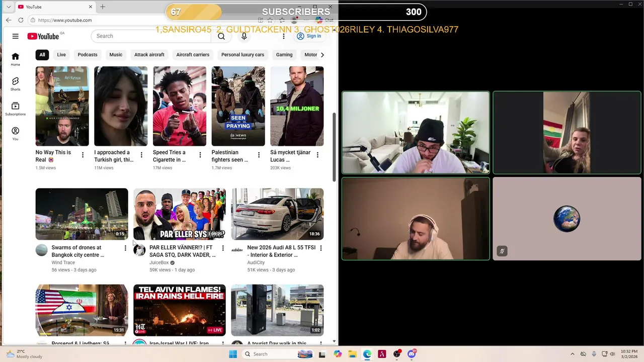Open options for 'New 2026 Audi A8' video
The height and width of the screenshot is (362, 644).
[320, 248]
